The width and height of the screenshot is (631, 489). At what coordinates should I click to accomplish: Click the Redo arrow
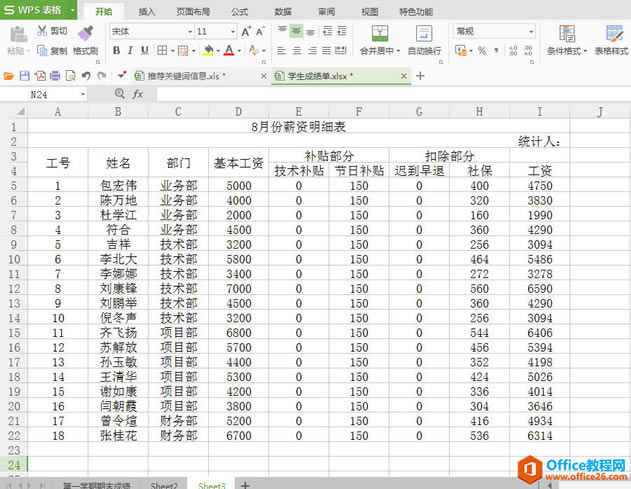102,76
